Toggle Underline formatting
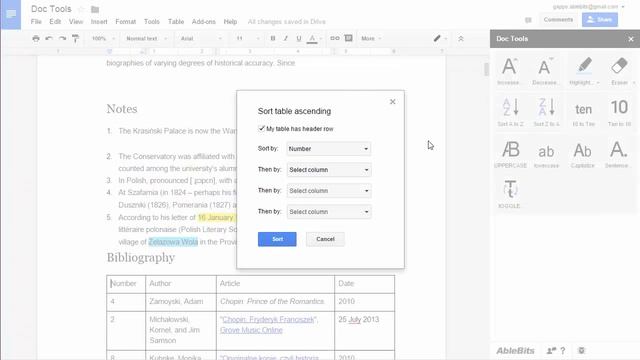Image resolution: width=640 pixels, height=360 pixels. point(299,38)
